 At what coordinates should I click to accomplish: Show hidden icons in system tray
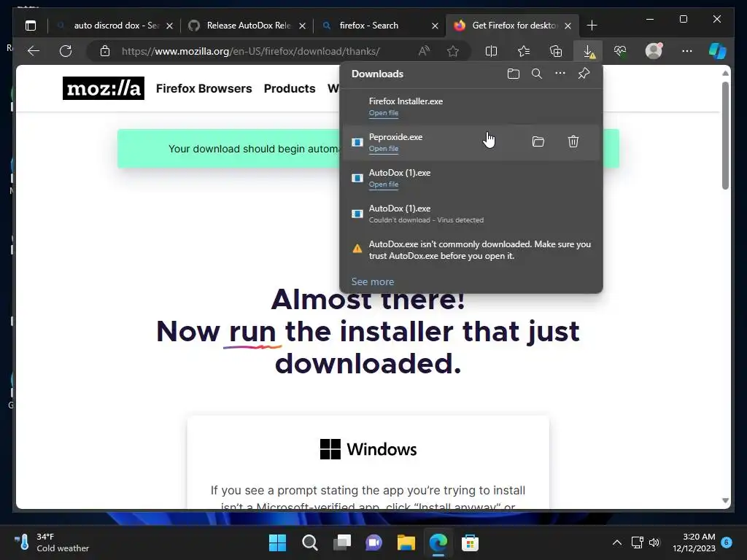click(617, 542)
